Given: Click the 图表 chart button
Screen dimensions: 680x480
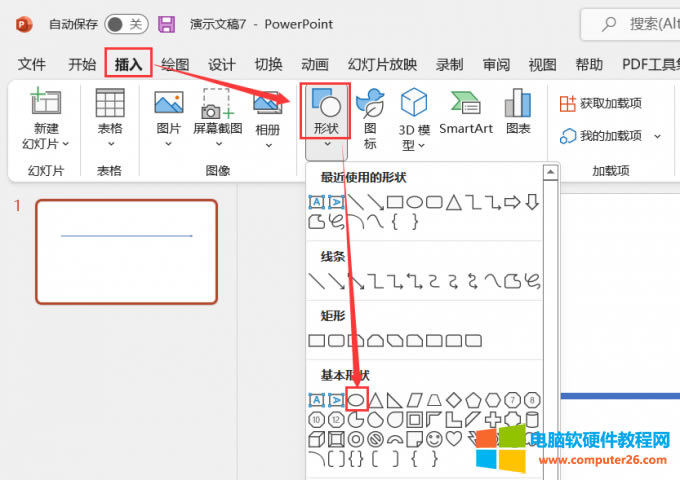Looking at the screenshot, I should pyautogui.click(x=518, y=111).
